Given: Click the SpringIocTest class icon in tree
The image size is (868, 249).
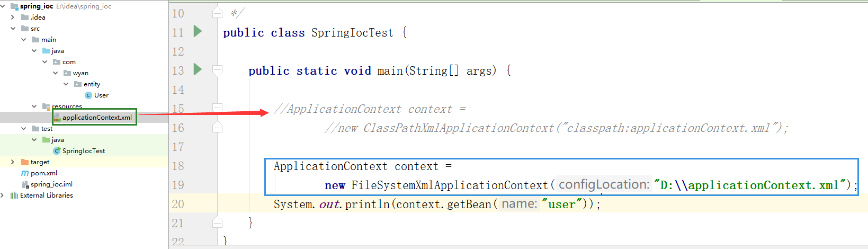Looking at the screenshot, I should [57, 151].
